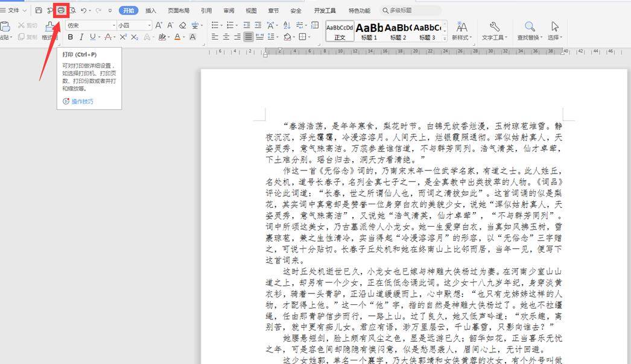Click the phonetic guide (变) icon
The image size is (631, 364).
point(195,25)
